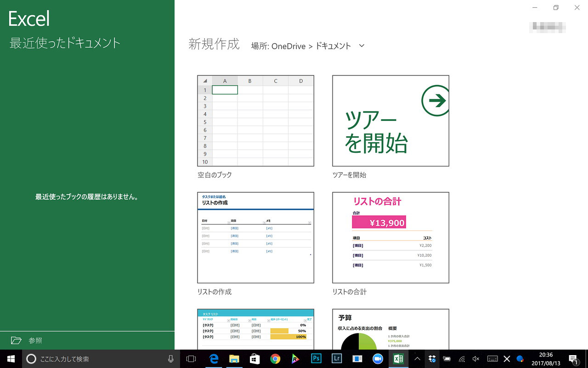Click the muted volume tray icon
Image resolution: width=588 pixels, height=368 pixels.
pyautogui.click(x=476, y=359)
